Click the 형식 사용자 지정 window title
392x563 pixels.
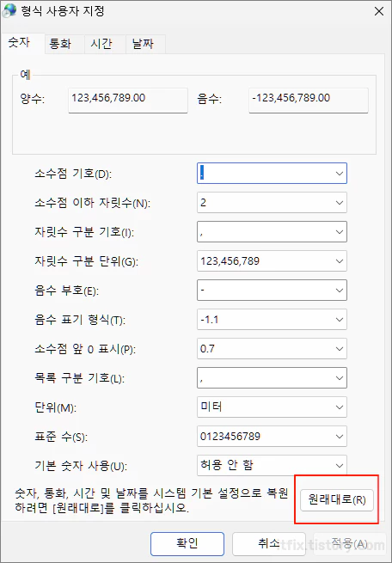(x=63, y=11)
